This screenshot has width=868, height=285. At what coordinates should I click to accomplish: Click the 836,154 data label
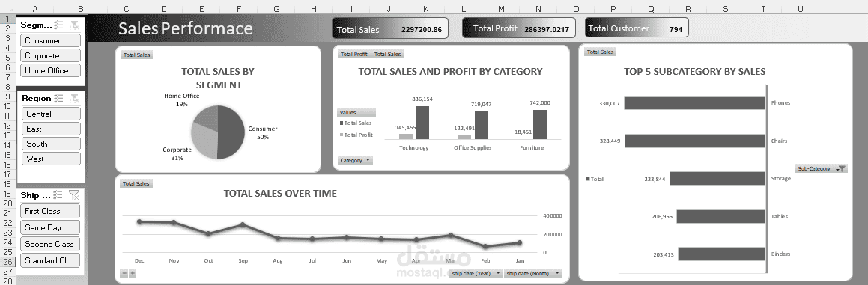[422, 99]
